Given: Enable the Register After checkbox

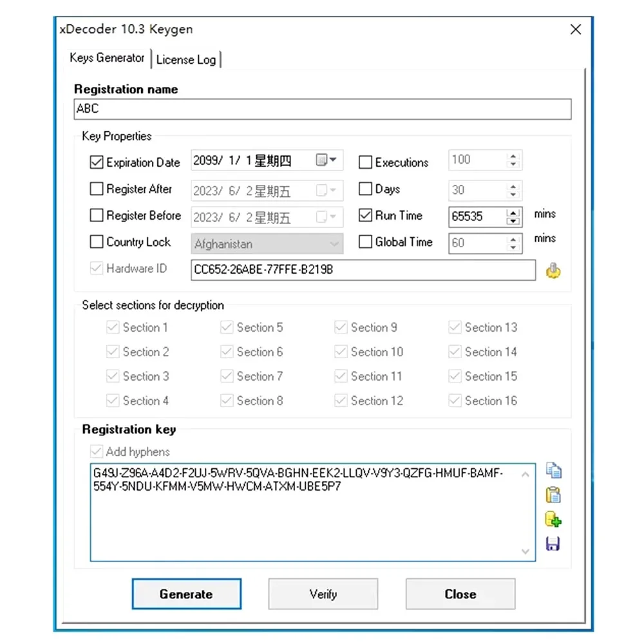Looking at the screenshot, I should point(97,189).
